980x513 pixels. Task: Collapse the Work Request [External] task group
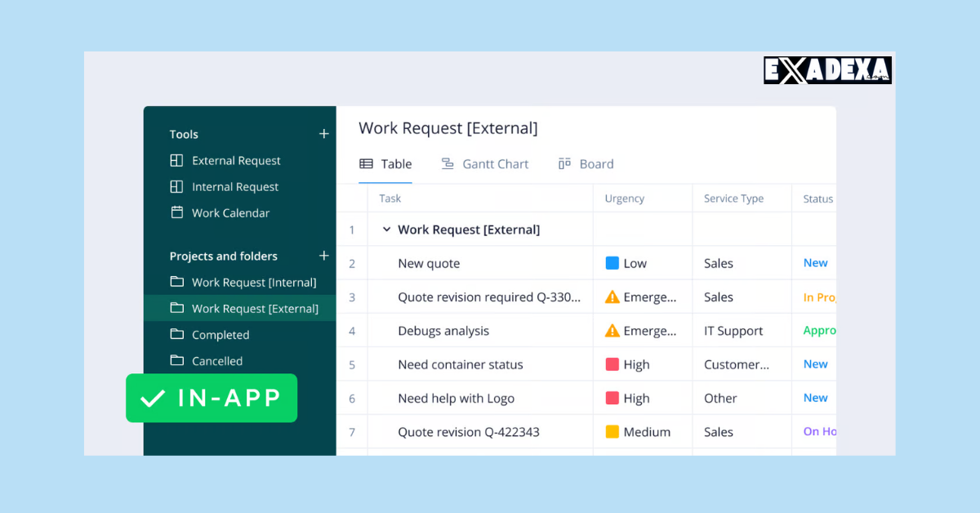pos(386,229)
